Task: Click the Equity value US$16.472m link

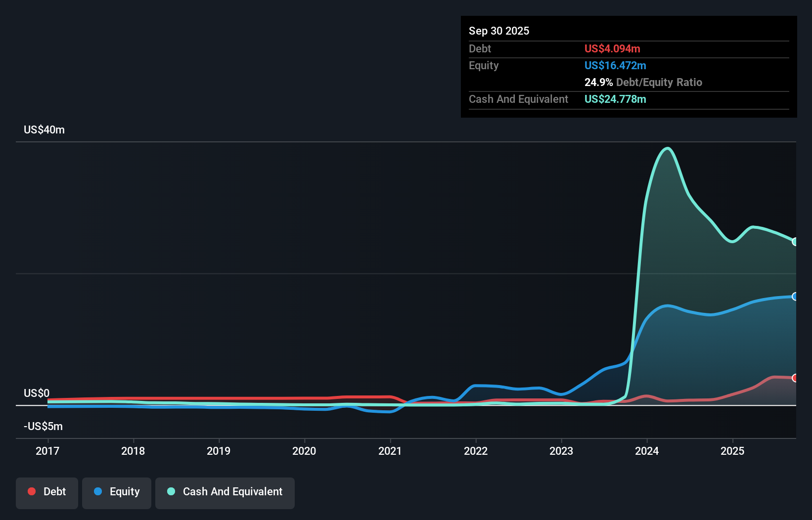Action: [x=615, y=65]
